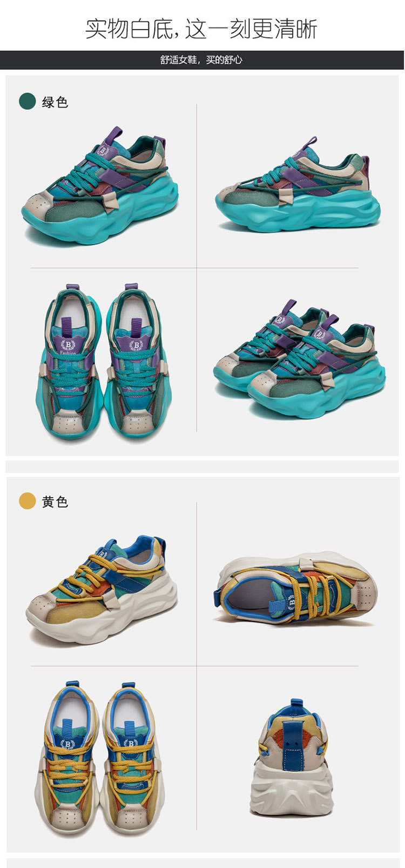Click the B Fashion logo on green shoe tongue

click(68, 346)
